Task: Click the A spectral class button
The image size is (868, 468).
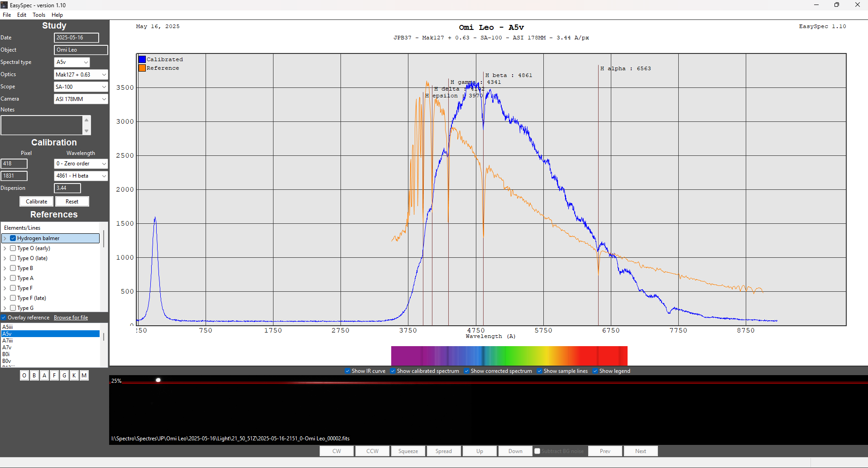Action: tap(44, 376)
